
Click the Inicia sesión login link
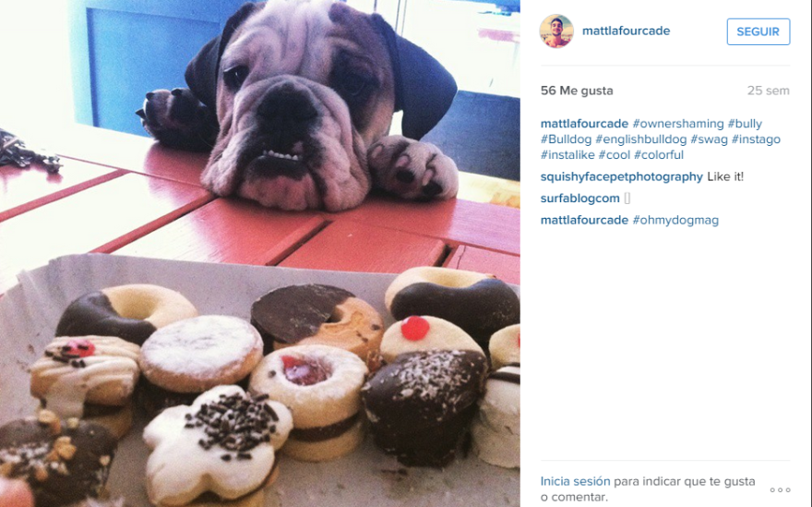point(576,481)
